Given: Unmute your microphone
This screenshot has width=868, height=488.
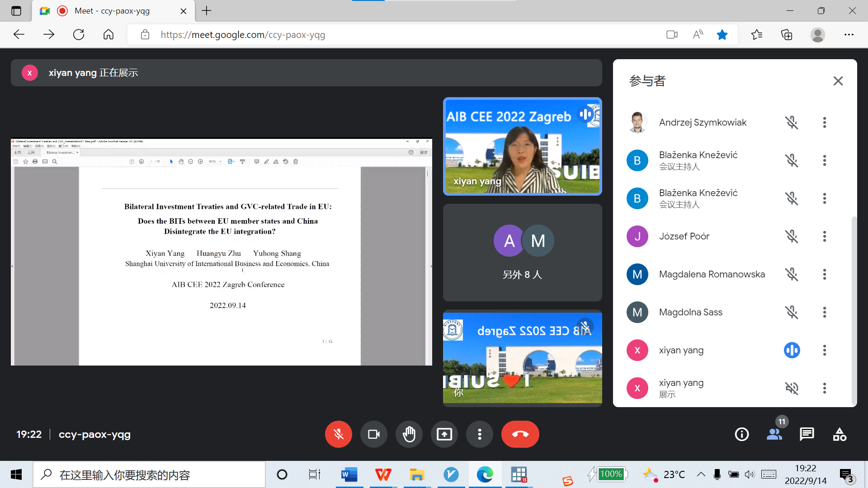Looking at the screenshot, I should [x=338, y=434].
